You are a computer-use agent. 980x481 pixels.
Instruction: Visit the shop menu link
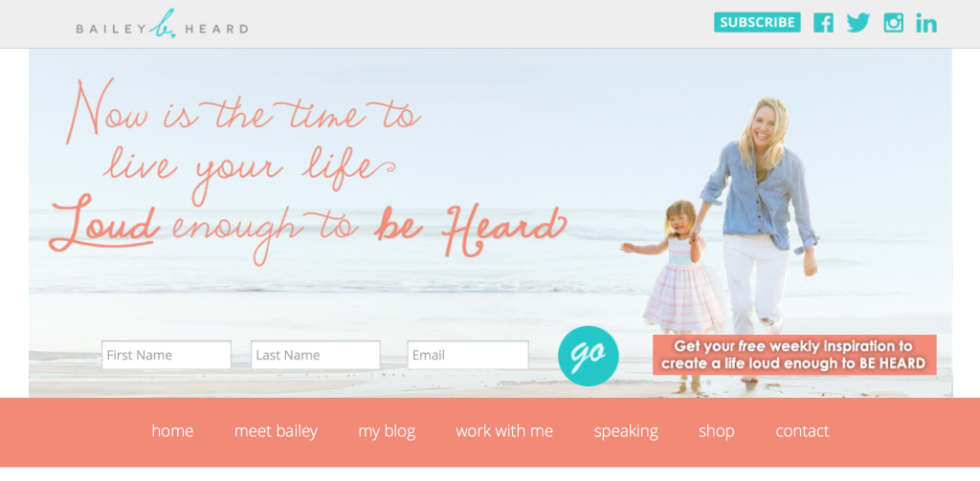coord(716,431)
